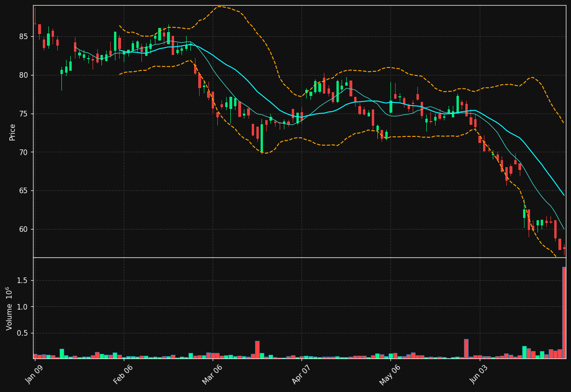Click the red volume spike in mid-March

pos(257,350)
